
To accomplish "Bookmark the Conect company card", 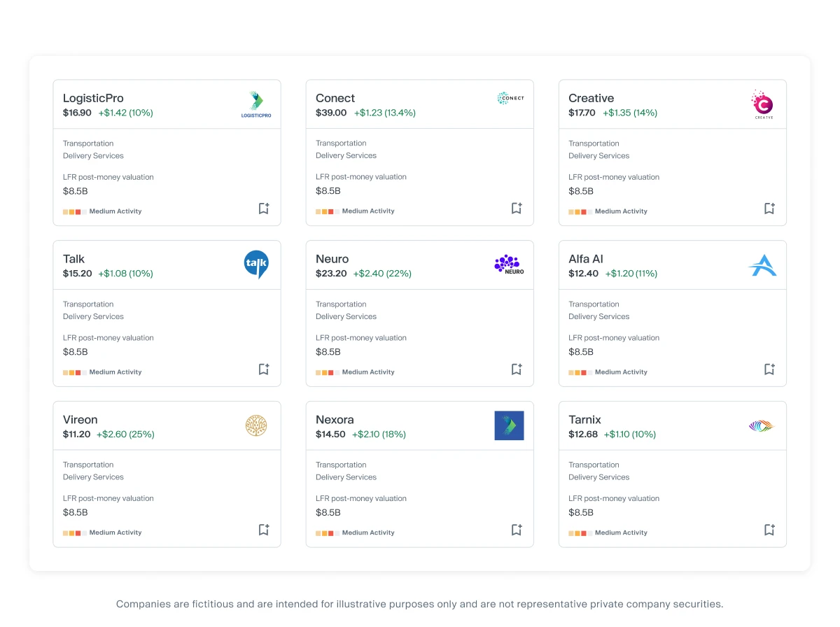I will click(516, 209).
